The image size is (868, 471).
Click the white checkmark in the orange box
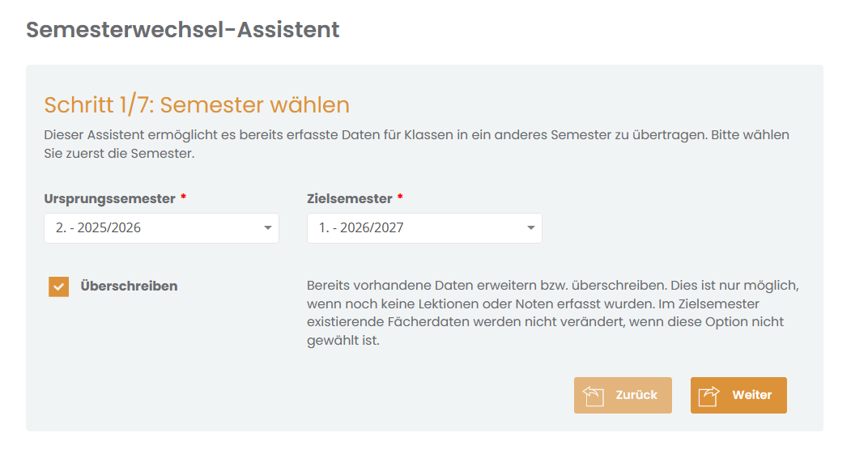click(58, 286)
